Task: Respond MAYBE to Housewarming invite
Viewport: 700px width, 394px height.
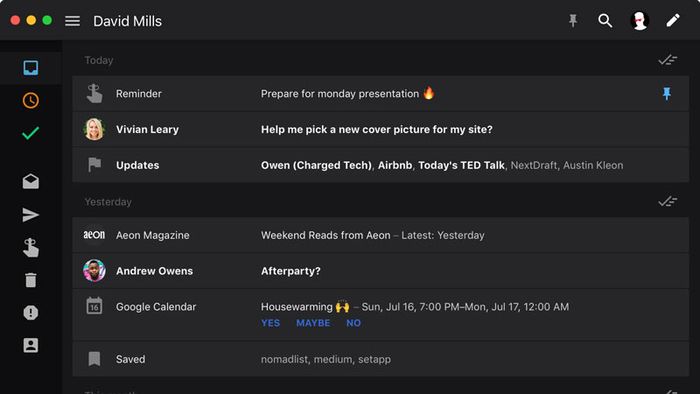Action: coord(313,323)
